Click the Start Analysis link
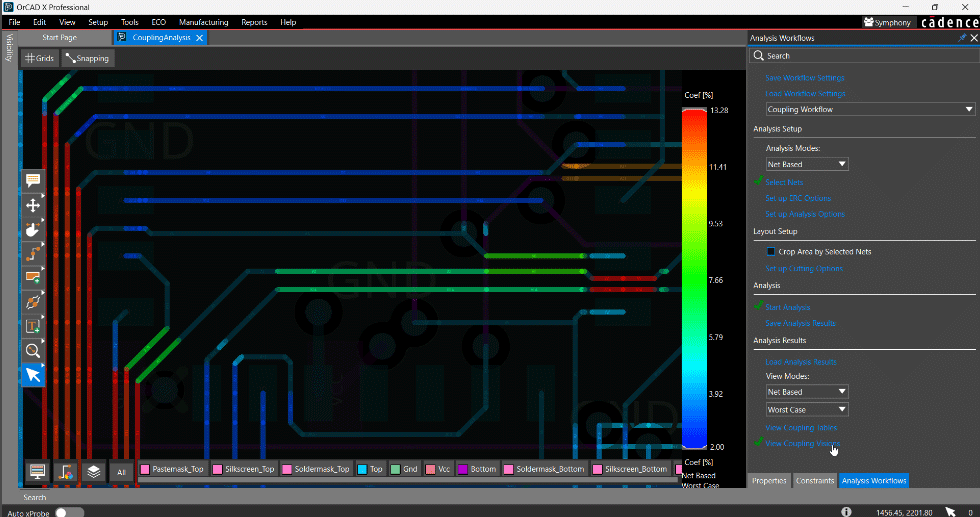The image size is (980, 517). tap(788, 307)
